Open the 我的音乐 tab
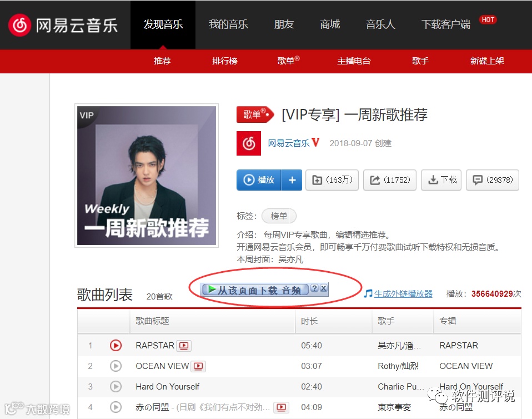The image size is (532, 419). click(228, 24)
